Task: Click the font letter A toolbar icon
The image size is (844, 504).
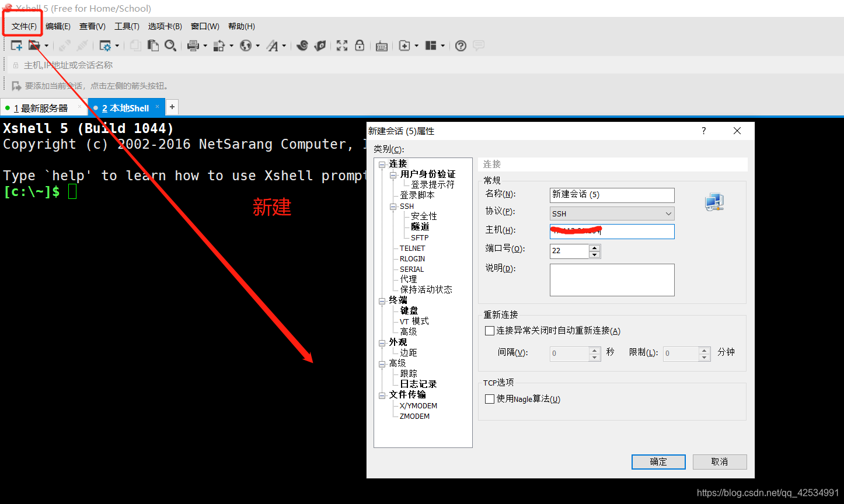Action: click(x=273, y=45)
